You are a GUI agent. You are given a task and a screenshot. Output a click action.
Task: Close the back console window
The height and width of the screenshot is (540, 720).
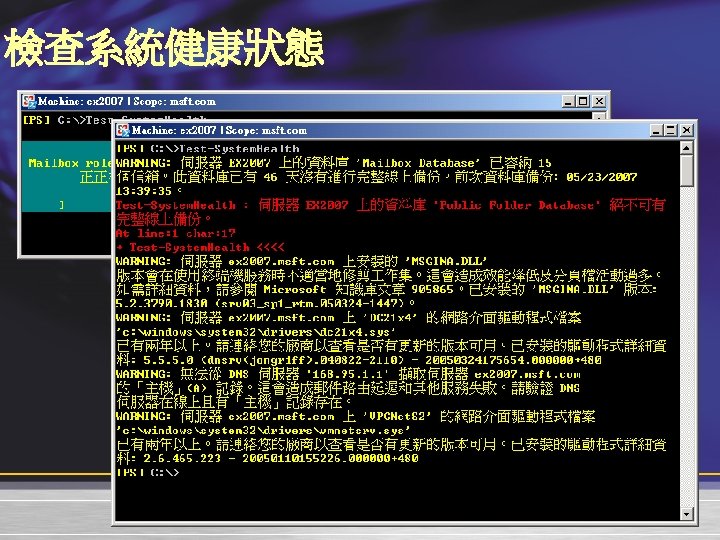(x=599, y=101)
